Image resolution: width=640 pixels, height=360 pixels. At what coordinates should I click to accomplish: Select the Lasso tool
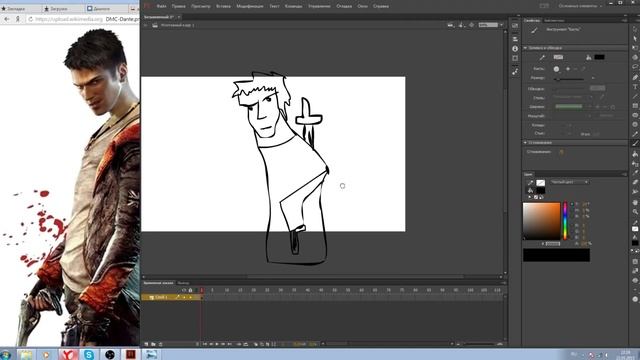coord(636,67)
